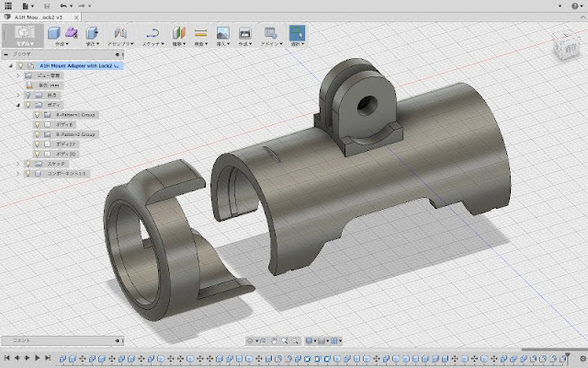Close the A1H Mou...ock2 v3 document tab
This screenshot has width=588, height=368.
[76, 17]
